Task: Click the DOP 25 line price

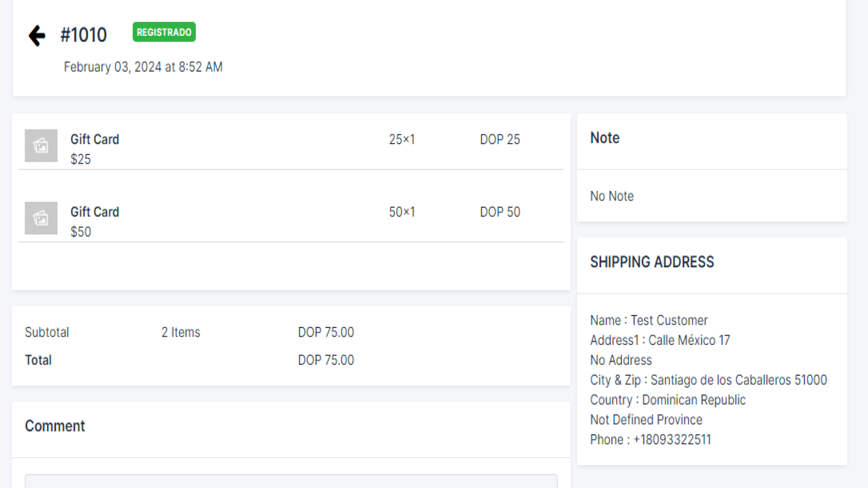Action: click(x=500, y=139)
